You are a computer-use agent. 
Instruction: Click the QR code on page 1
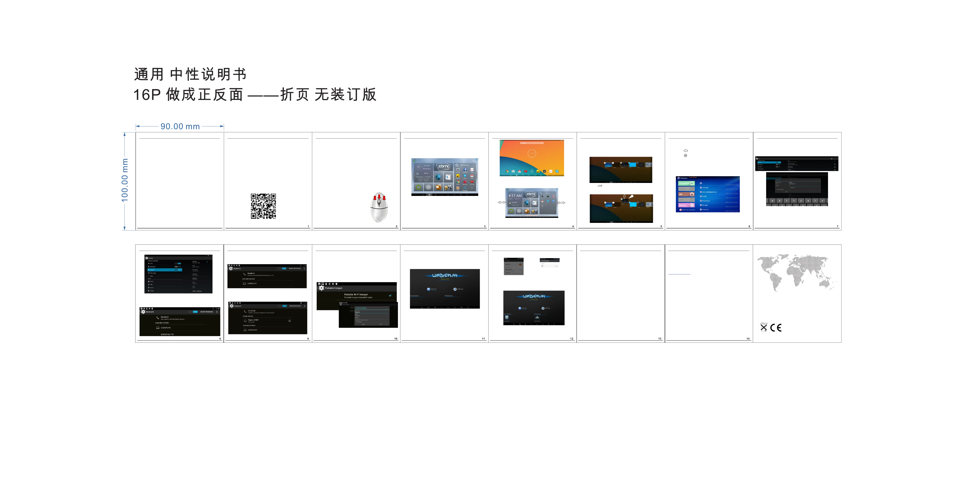[263, 206]
